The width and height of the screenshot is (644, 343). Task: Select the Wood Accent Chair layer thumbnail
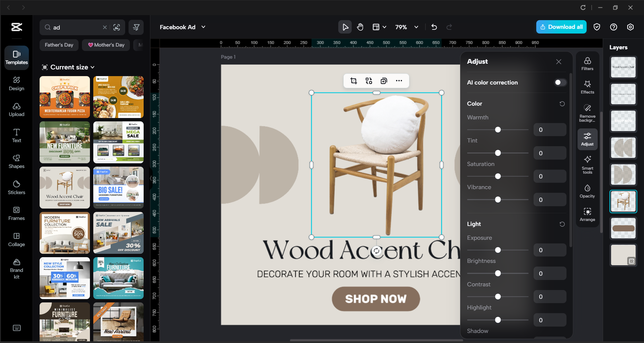coord(623,67)
